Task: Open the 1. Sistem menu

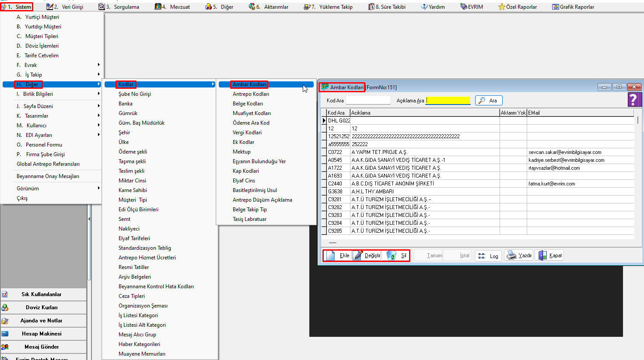Action: [17, 7]
